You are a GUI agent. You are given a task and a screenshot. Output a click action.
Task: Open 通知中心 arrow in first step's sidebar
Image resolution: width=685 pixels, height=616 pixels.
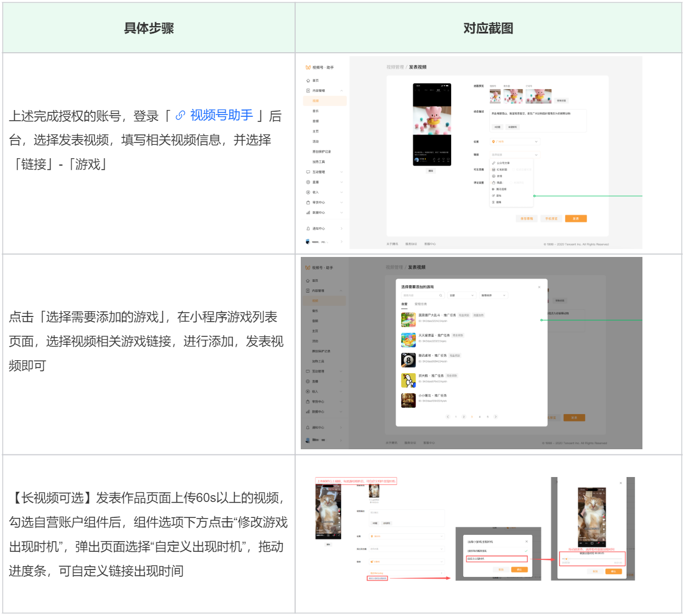point(342,229)
